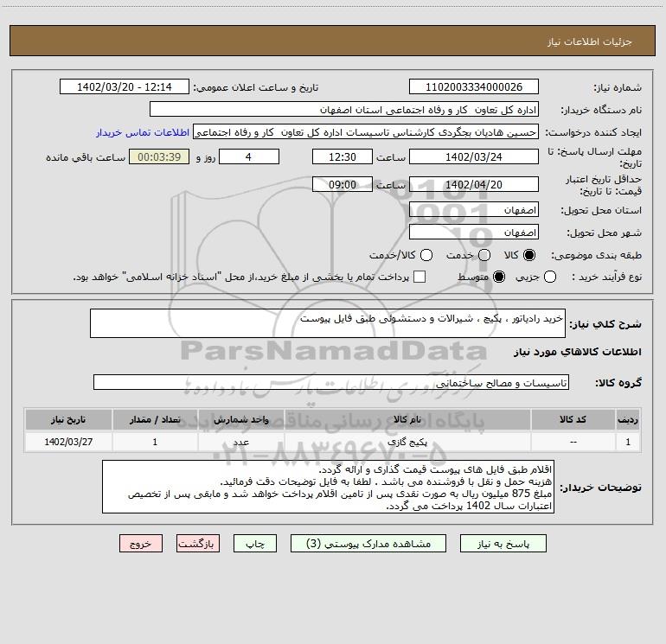Viewport: 666px width, 644px height.
Task: Click the تاریخ نیاز column header
Action: (x=68, y=419)
